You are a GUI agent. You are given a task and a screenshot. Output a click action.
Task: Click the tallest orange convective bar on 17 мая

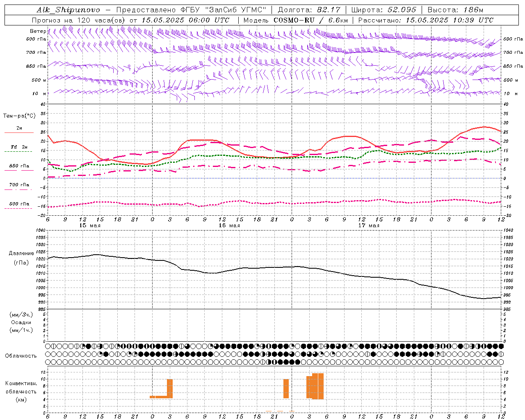pyautogui.click(x=318, y=386)
